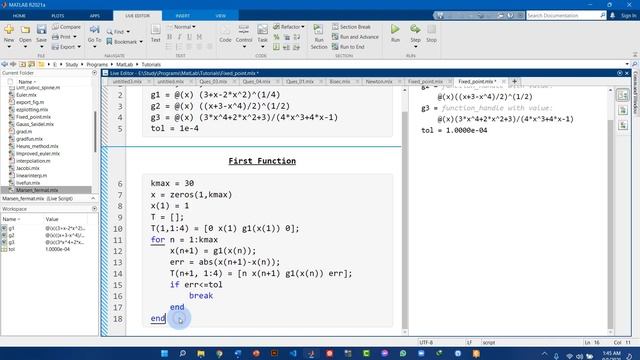Click the smart indent icon
This screenshot has height=360, width=640.
[276, 47]
